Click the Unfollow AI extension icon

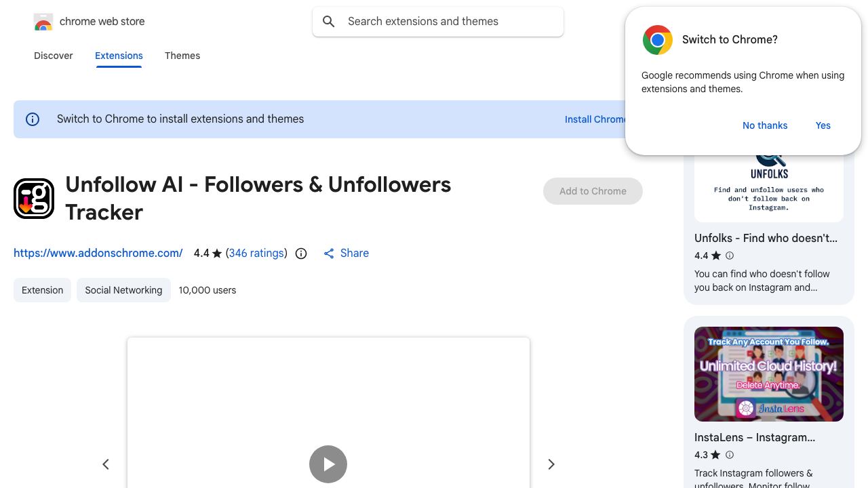tap(34, 199)
